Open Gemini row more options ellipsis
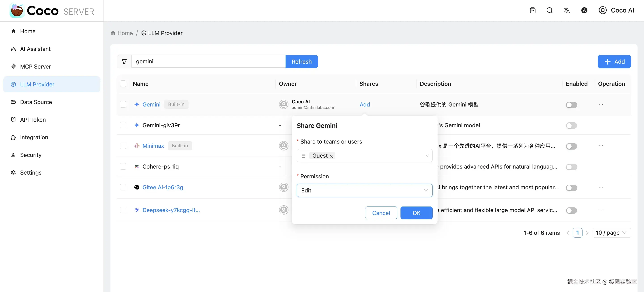 click(x=601, y=104)
